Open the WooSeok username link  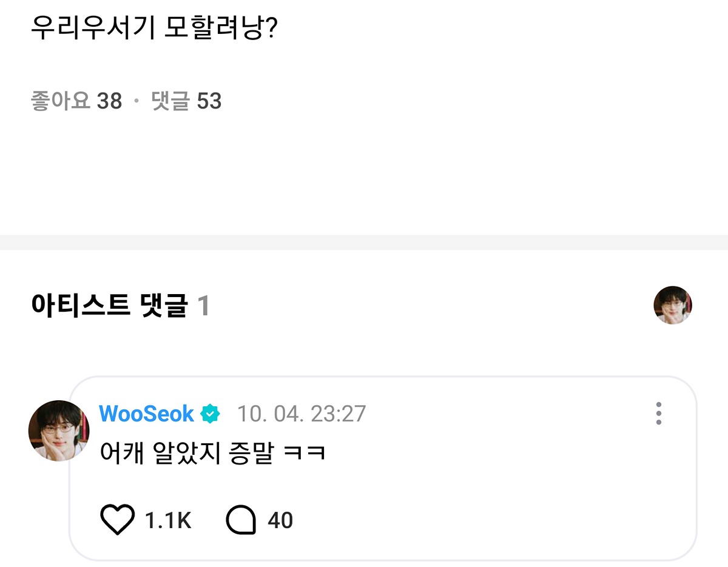coord(146,414)
